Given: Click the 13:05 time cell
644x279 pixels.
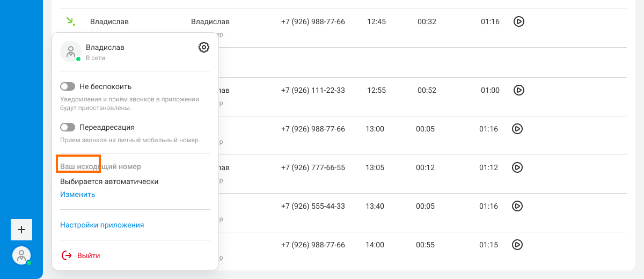Looking at the screenshot, I should (x=375, y=167).
